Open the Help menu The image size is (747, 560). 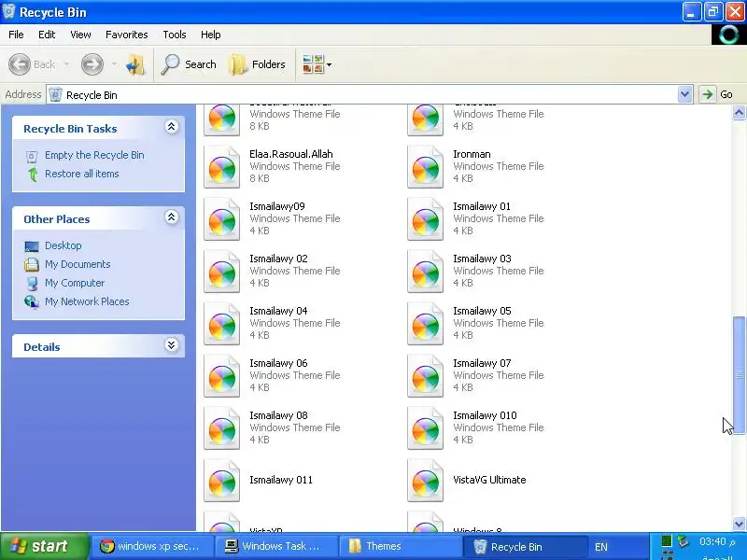pyautogui.click(x=211, y=35)
